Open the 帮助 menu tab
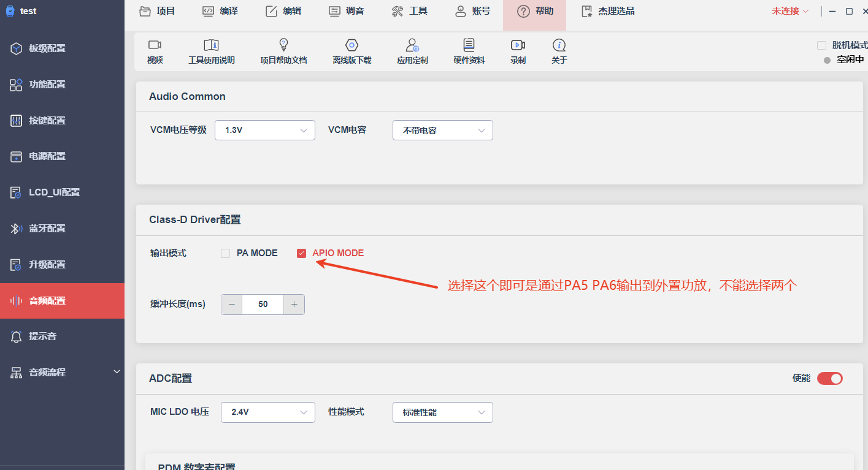The image size is (868, 470). (534, 15)
